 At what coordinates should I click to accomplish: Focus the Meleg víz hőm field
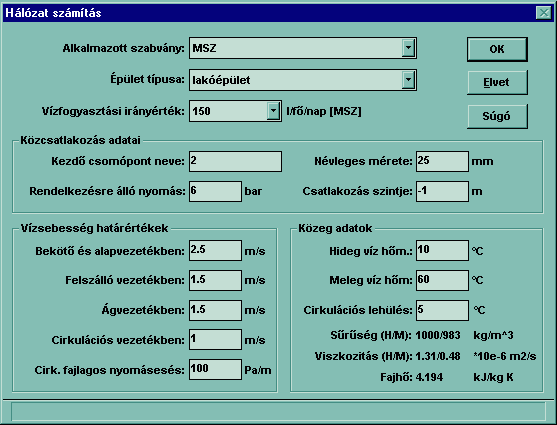point(442,280)
